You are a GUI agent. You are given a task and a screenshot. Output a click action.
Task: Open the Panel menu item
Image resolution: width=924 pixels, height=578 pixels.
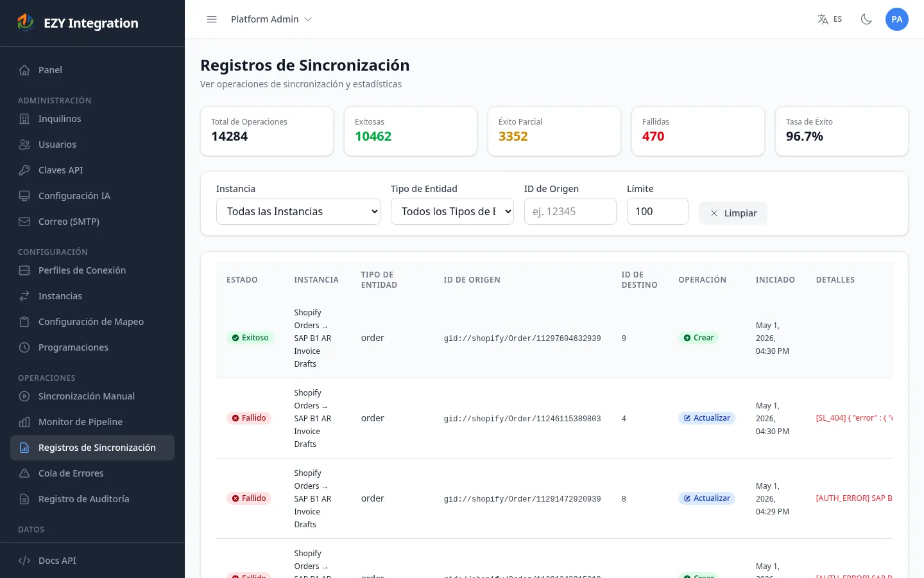[x=92, y=70]
